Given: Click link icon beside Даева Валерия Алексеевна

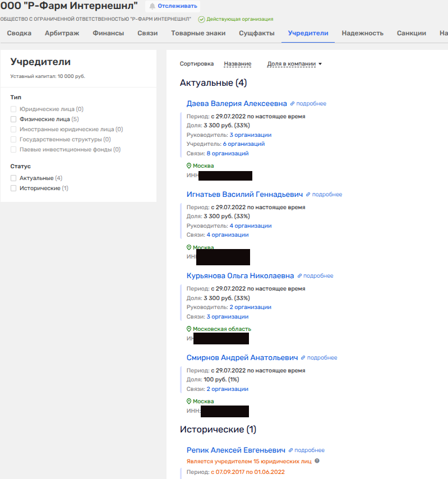Looking at the screenshot, I should point(293,104).
